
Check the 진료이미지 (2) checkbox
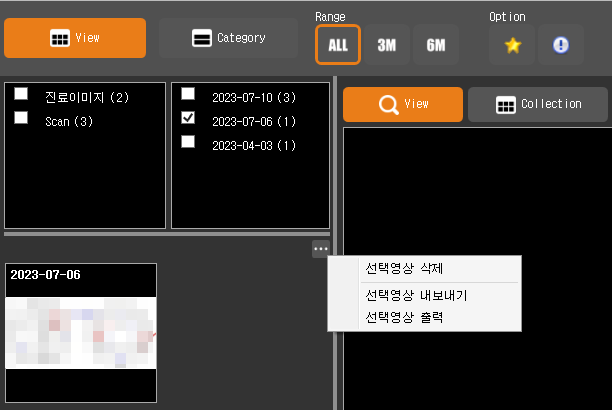tap(21, 94)
